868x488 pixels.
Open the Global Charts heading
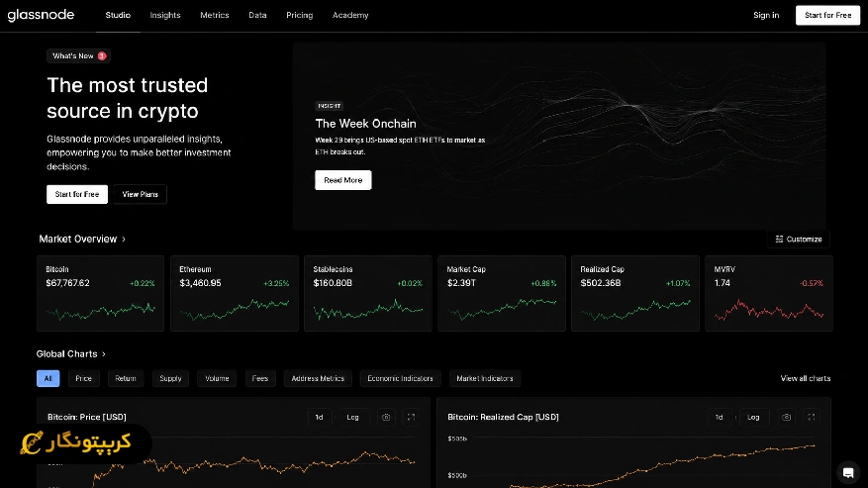[67, 354]
